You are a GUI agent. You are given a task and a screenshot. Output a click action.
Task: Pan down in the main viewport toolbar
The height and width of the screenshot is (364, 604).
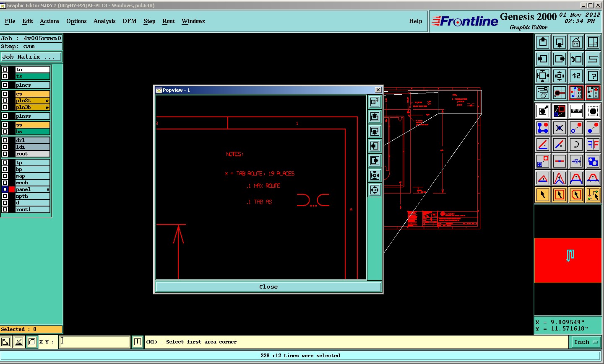[560, 42]
